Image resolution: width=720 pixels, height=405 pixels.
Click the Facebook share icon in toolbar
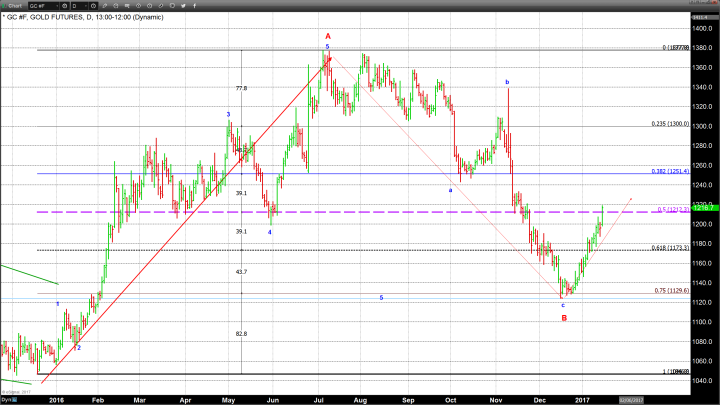pyautogui.click(x=194, y=6)
